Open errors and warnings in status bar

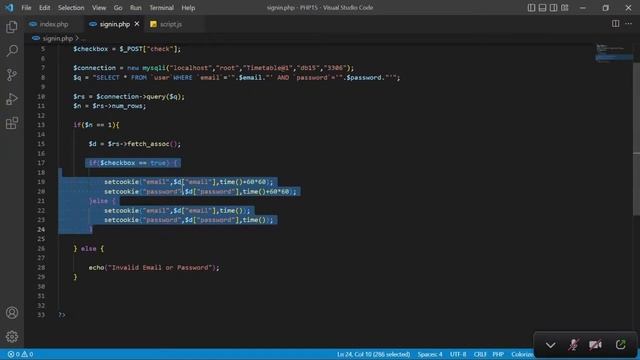[x=20, y=354]
